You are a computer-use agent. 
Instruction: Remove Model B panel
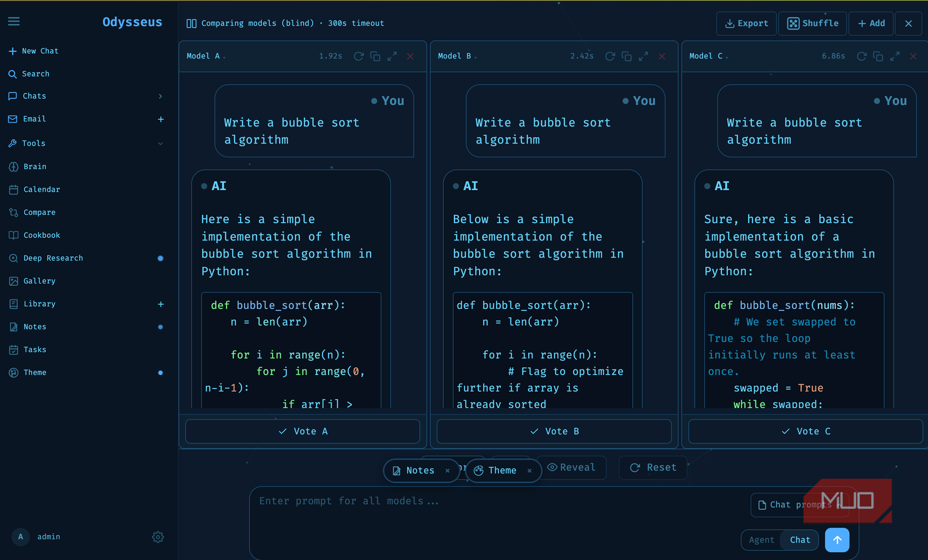[x=662, y=56]
